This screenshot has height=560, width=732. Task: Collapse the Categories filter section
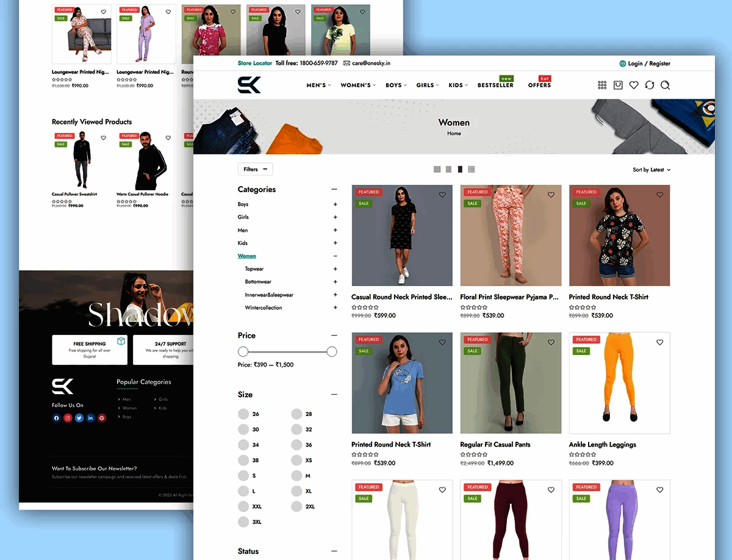pyautogui.click(x=334, y=190)
